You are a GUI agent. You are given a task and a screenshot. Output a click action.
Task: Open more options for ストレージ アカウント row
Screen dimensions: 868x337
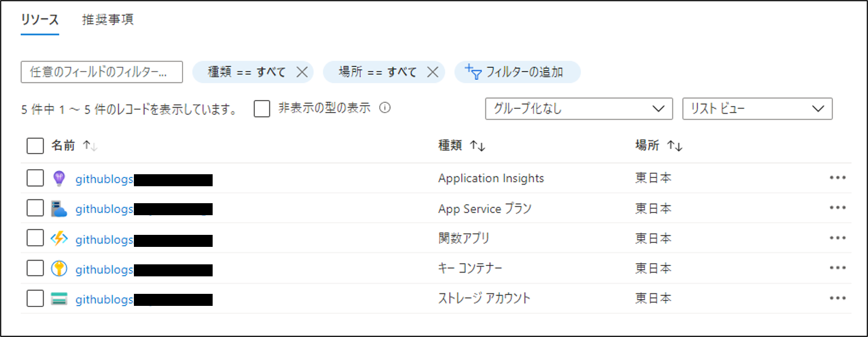click(x=837, y=298)
